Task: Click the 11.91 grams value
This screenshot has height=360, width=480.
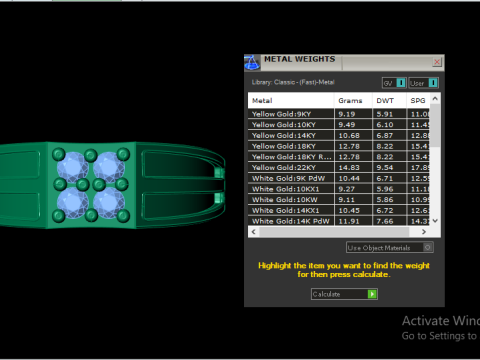Action: (349, 221)
